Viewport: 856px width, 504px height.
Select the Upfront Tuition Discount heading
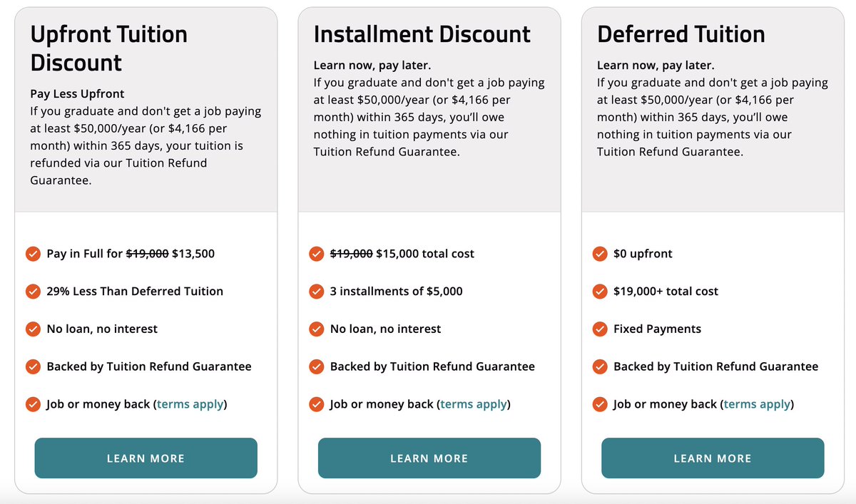pos(108,48)
